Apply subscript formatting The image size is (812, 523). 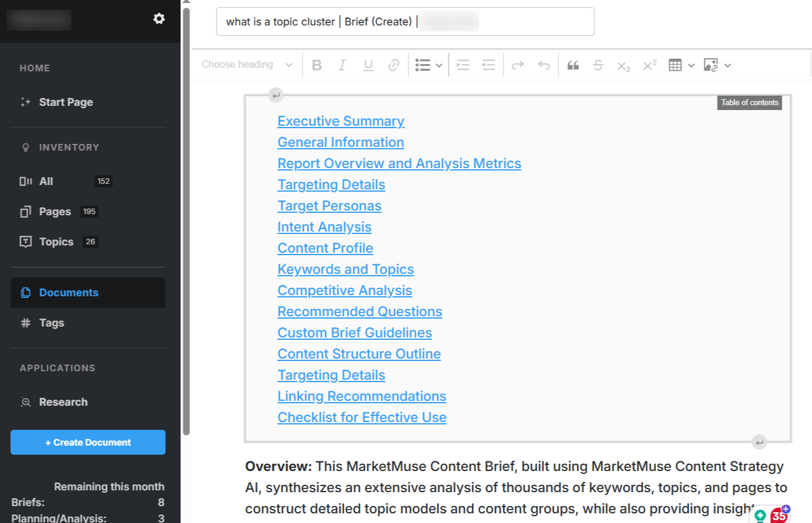tap(624, 65)
